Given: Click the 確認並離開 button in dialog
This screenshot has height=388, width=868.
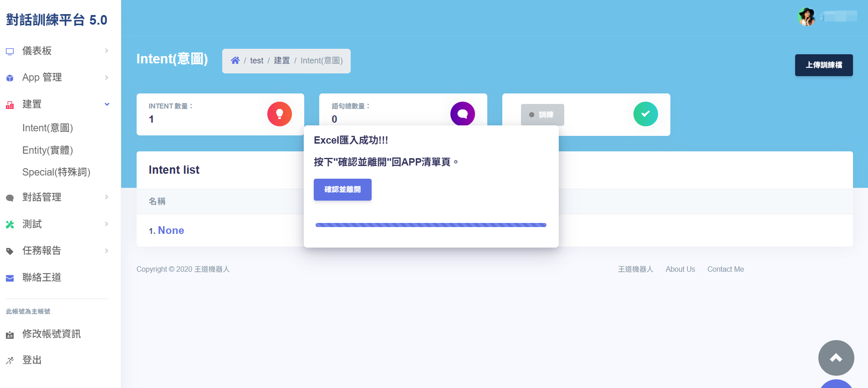Looking at the screenshot, I should pos(342,190).
